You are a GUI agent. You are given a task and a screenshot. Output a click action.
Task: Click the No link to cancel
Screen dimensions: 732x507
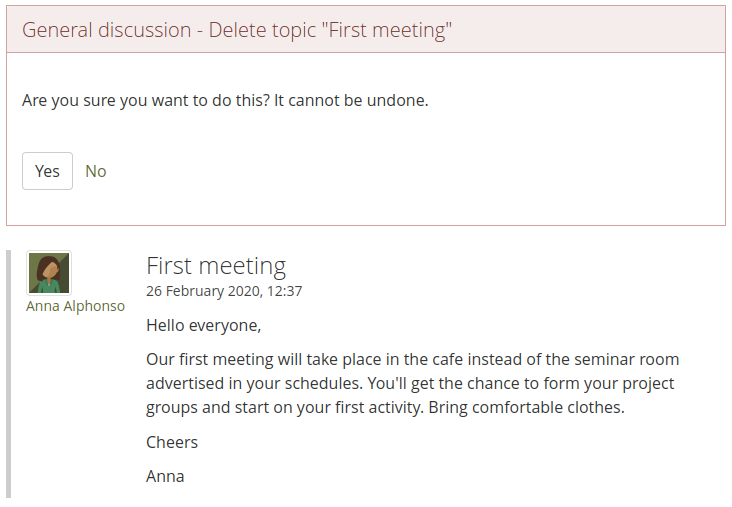point(96,171)
